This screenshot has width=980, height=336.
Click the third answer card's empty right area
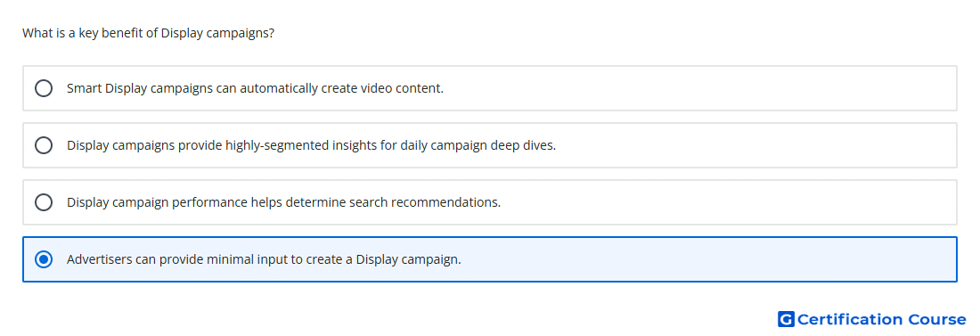tap(728, 202)
